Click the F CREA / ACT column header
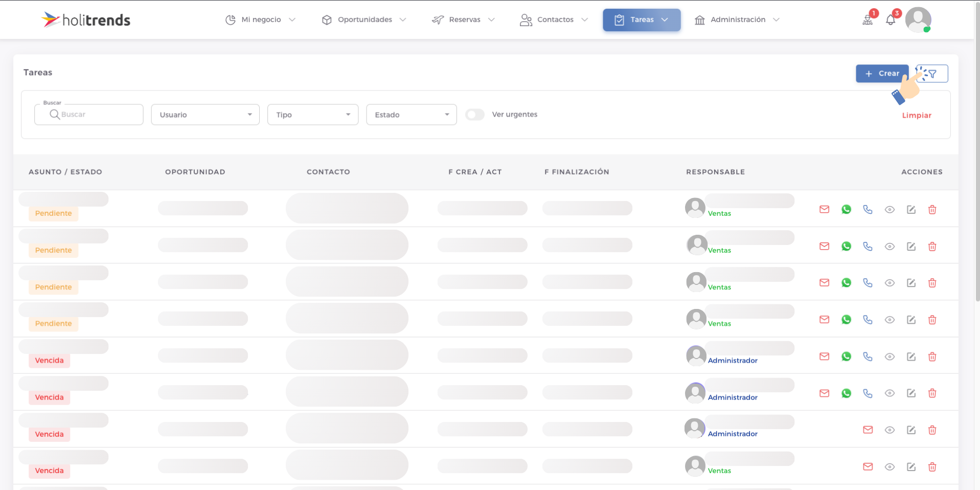This screenshot has height=490, width=980. pyautogui.click(x=475, y=172)
